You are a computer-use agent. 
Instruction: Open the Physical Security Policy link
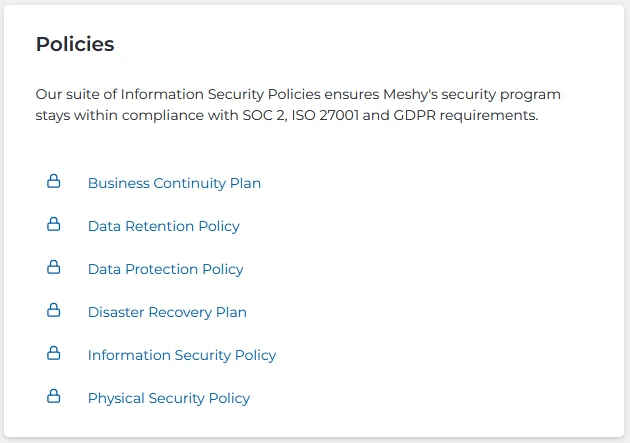pos(169,398)
